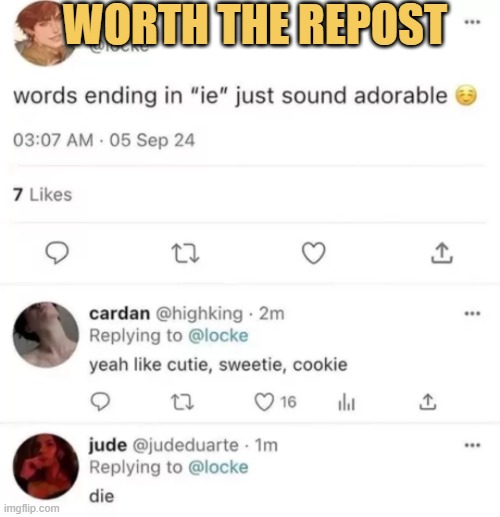Share locke's main tweet
Image resolution: width=500 pixels, height=517 pixels.
coord(442,253)
